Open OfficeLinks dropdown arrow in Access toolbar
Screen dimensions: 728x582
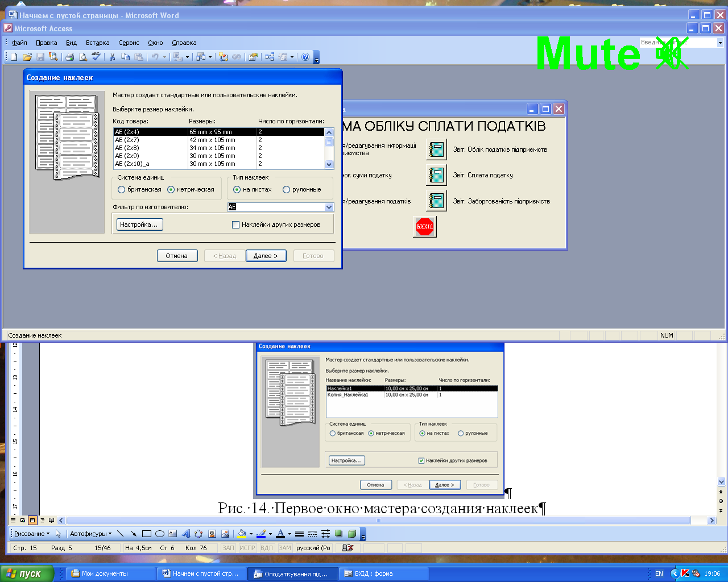(x=187, y=57)
